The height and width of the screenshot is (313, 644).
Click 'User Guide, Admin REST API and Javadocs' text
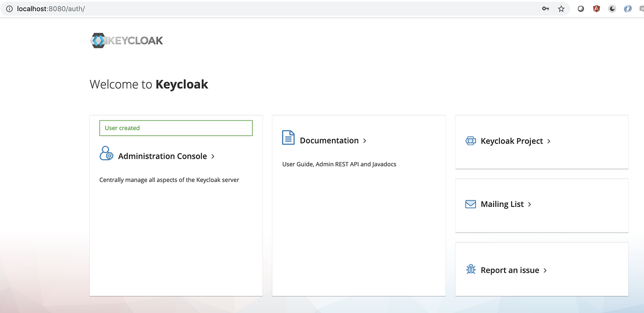point(339,164)
